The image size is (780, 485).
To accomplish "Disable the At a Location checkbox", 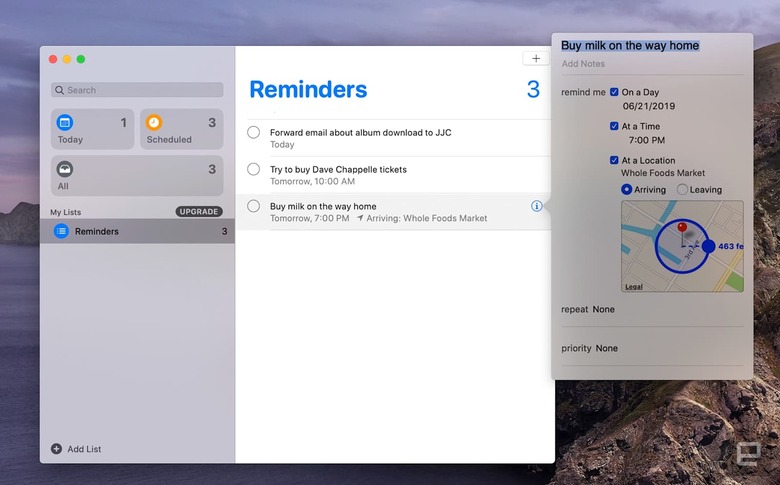I will tap(614, 160).
